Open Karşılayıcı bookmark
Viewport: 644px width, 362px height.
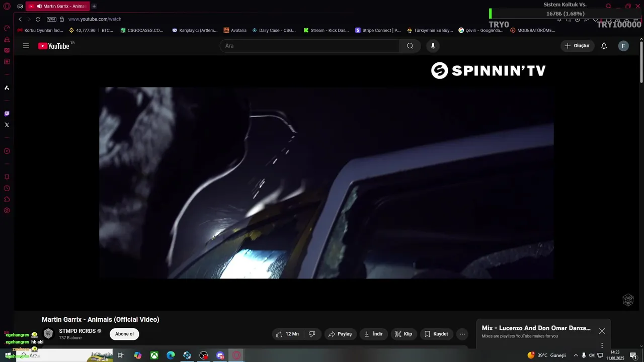pos(195,30)
